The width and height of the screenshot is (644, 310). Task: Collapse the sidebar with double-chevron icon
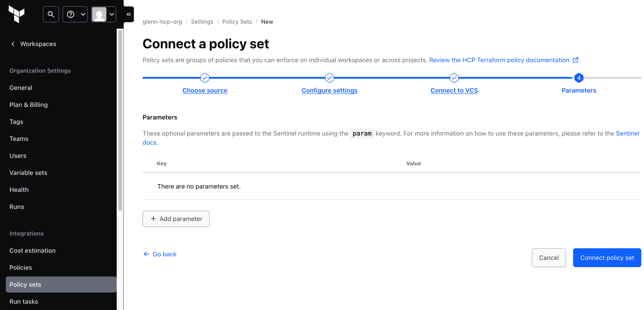(129, 14)
